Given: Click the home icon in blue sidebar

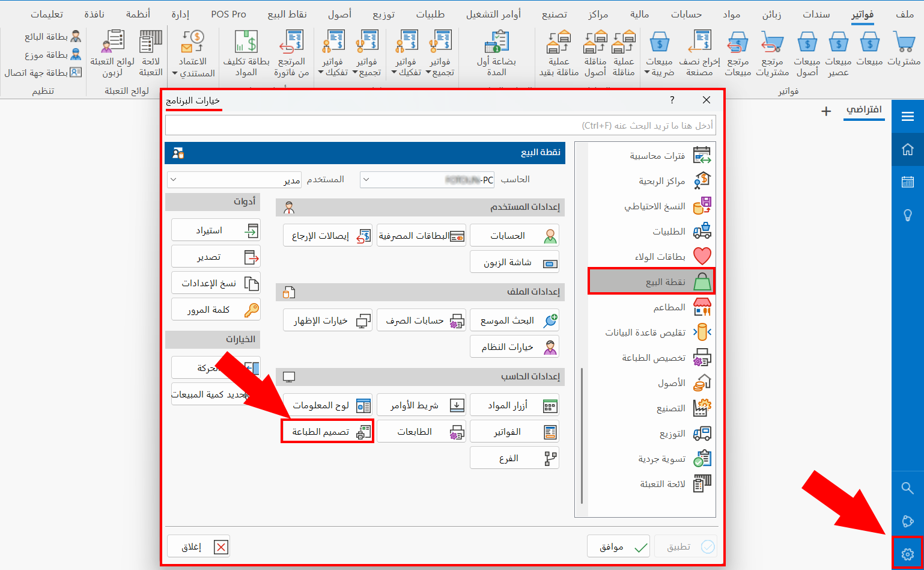Looking at the screenshot, I should point(907,150).
